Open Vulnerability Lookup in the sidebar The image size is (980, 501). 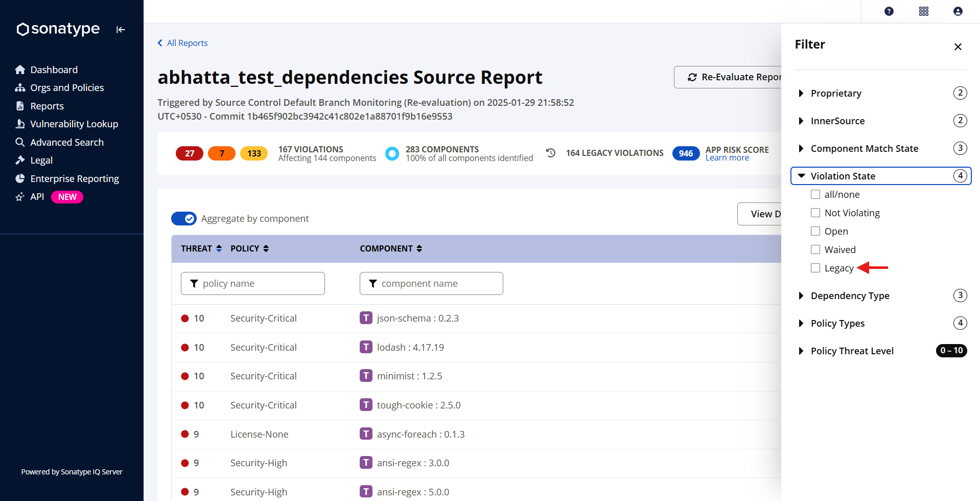point(74,124)
